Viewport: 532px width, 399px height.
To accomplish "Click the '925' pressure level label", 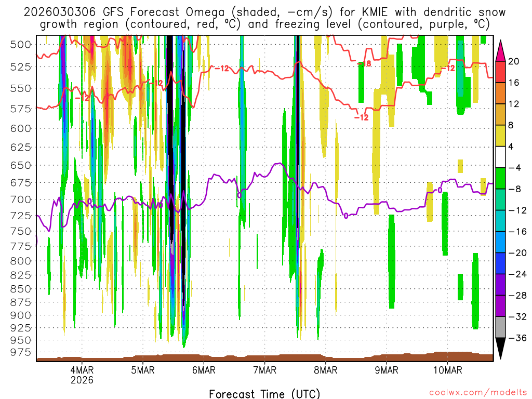I will [x=21, y=328].
